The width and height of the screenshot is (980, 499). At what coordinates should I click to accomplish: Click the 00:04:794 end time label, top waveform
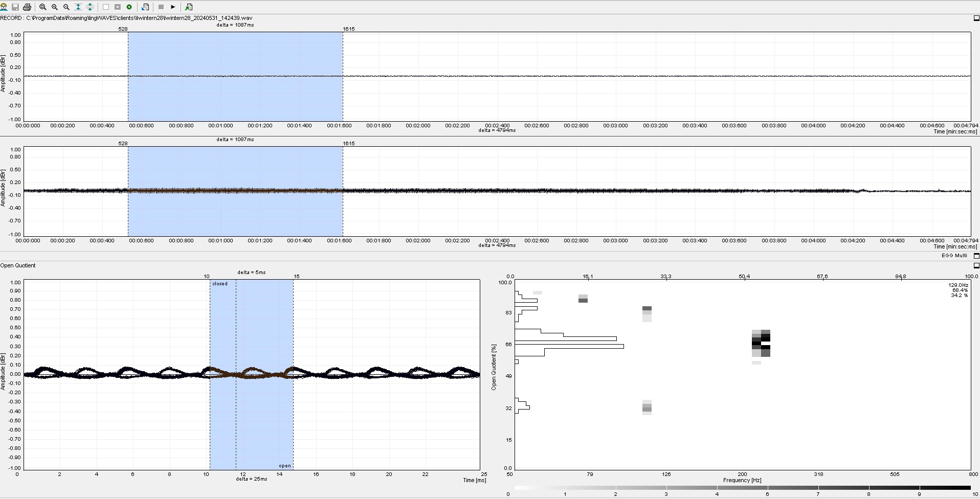pyautogui.click(x=966, y=126)
